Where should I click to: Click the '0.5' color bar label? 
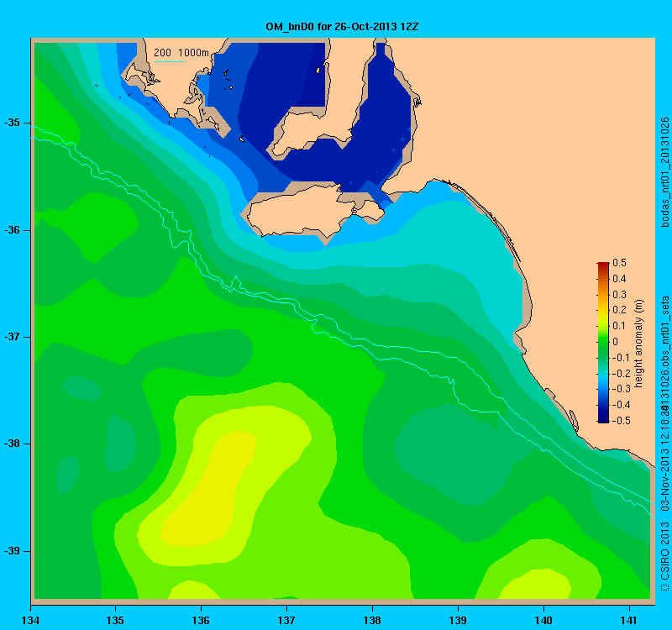[619, 263]
